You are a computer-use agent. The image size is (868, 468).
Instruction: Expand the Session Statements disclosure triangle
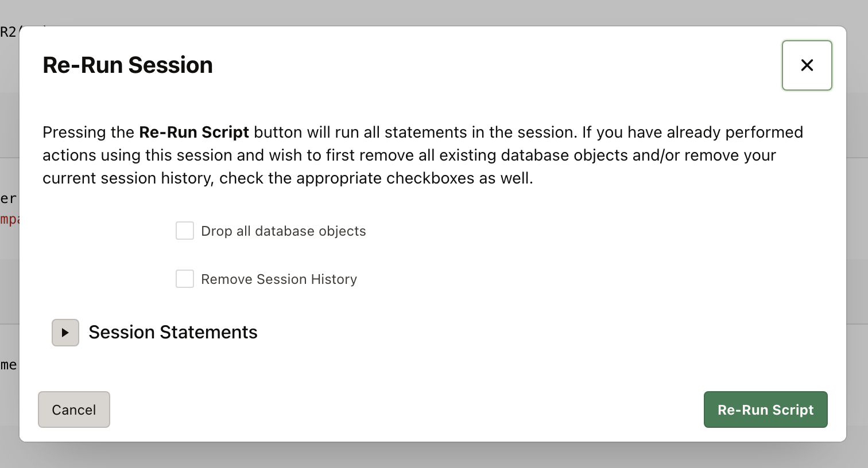click(65, 333)
